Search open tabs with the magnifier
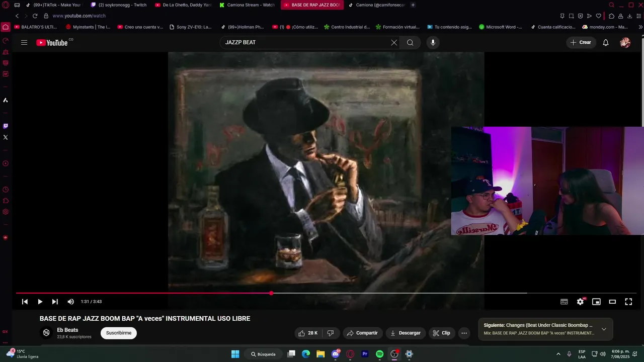Image resolution: width=644 pixels, height=362 pixels. (611, 5)
